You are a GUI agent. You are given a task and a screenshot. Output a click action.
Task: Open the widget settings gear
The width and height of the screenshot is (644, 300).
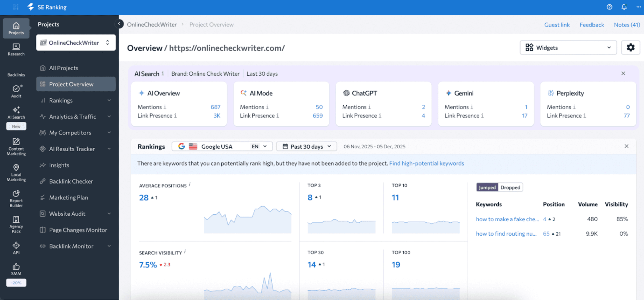(x=631, y=47)
